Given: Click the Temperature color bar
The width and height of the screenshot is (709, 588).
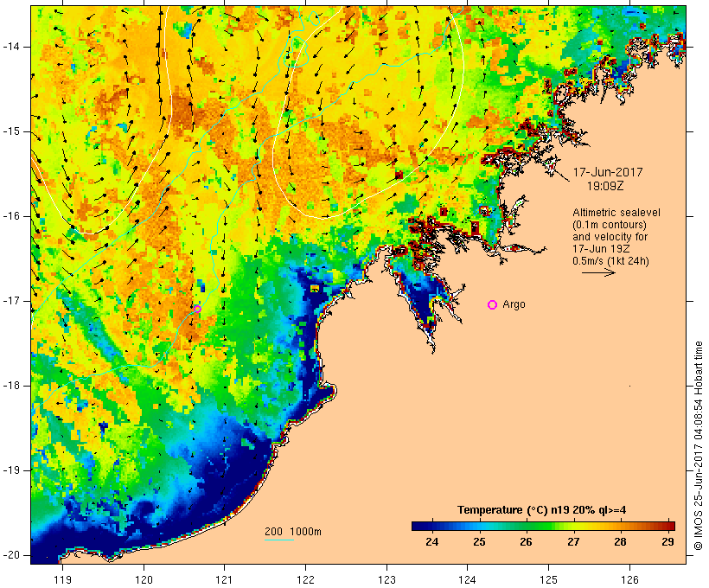Looking at the screenshot, I should coord(543,526).
